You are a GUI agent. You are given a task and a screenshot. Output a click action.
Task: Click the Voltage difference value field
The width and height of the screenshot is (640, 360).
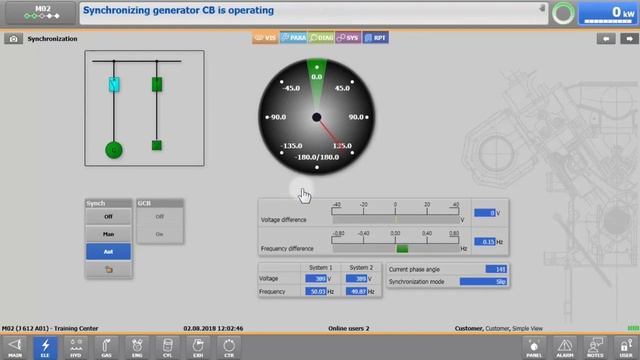click(x=485, y=213)
